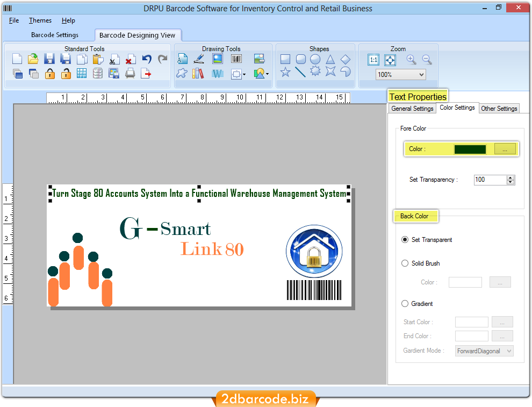
Task: Use the zoom in magnifier
Action: 411,59
